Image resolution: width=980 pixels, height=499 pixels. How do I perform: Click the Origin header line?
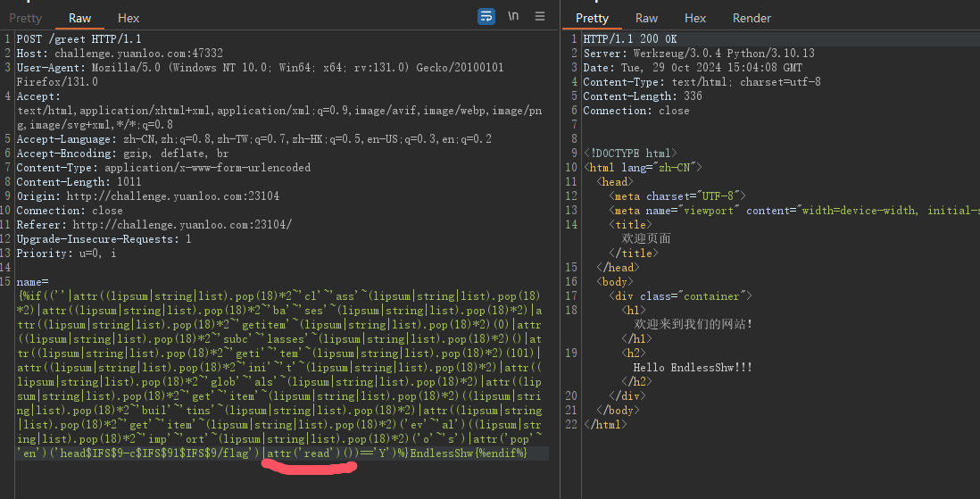tap(147, 196)
